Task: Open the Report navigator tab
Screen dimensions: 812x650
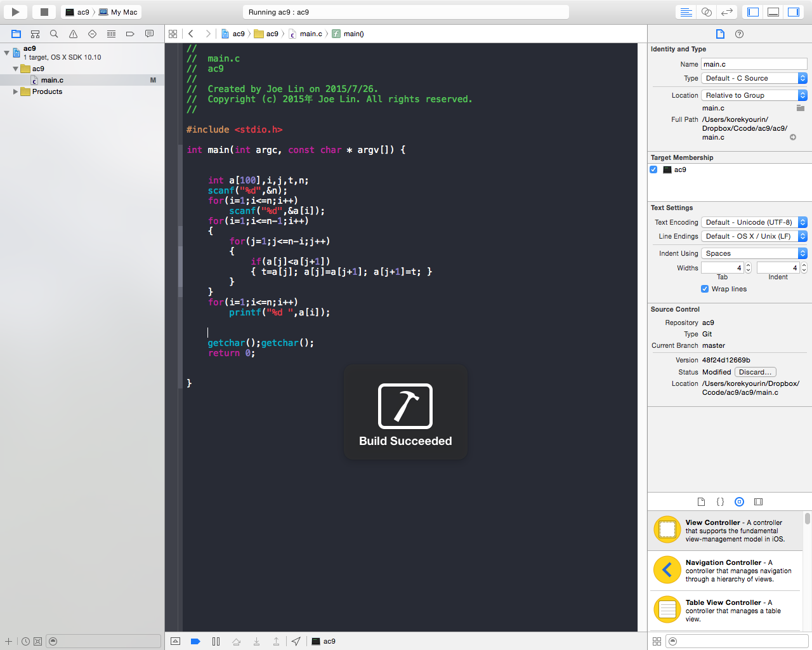Action: coord(149,34)
